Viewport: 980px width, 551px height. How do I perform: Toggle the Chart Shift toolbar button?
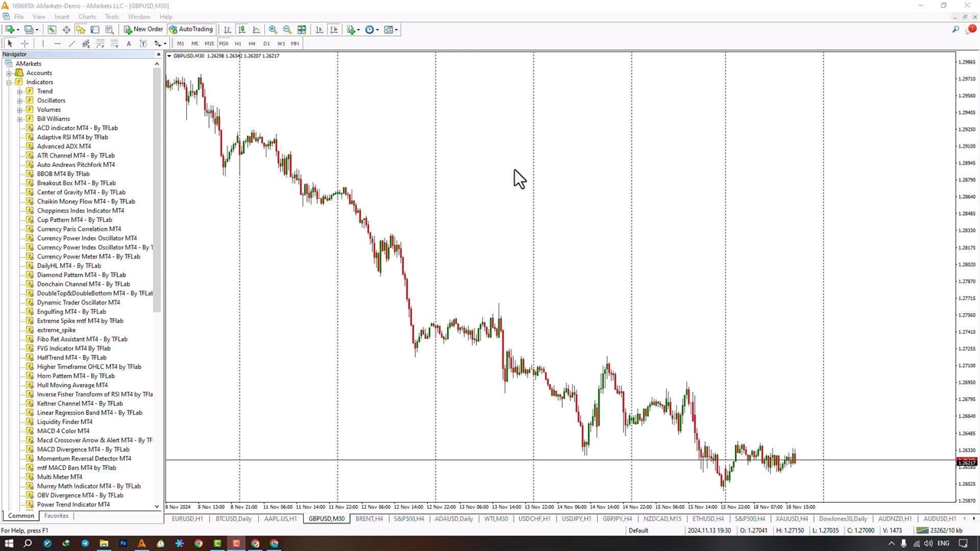(x=334, y=30)
